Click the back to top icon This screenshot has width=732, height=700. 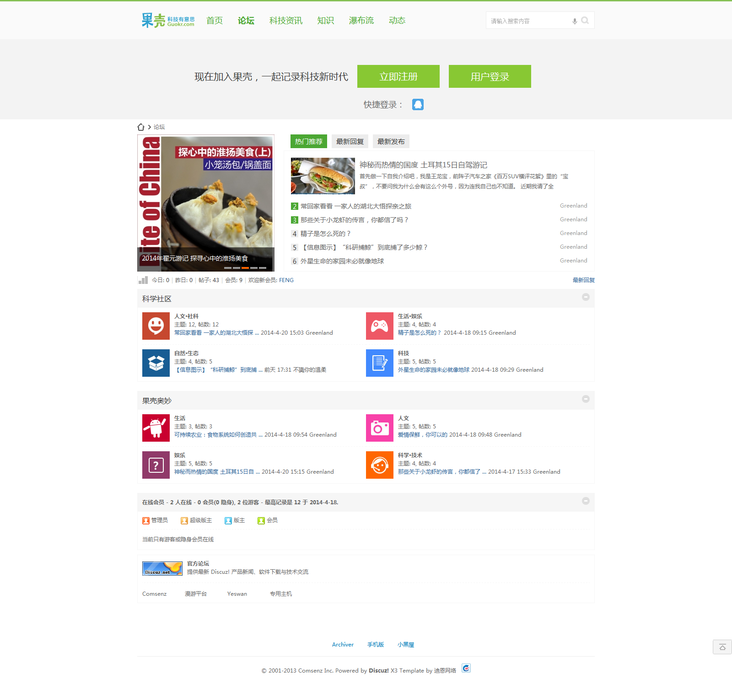point(722,647)
